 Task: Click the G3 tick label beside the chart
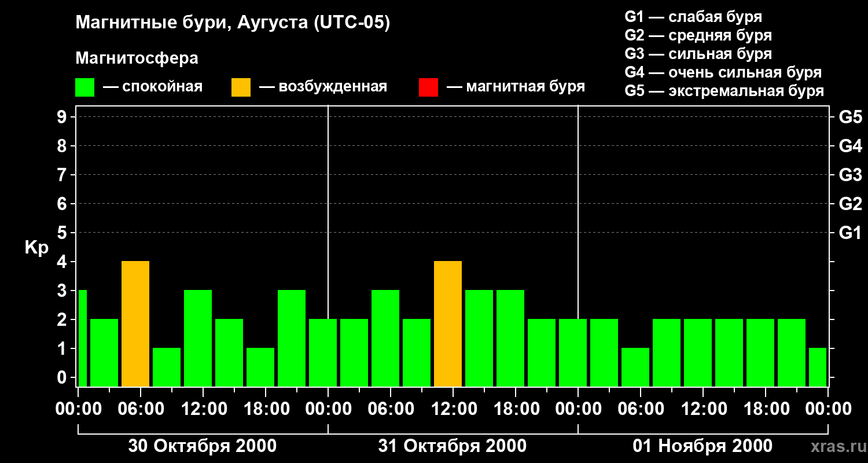point(850,175)
